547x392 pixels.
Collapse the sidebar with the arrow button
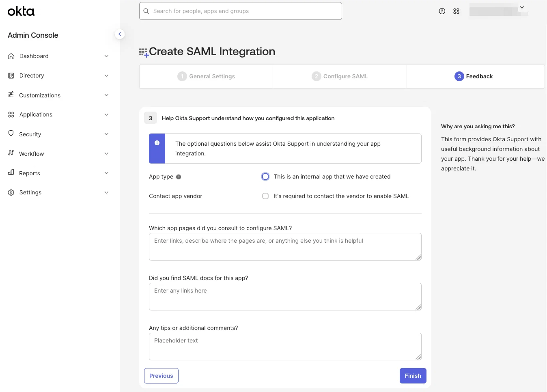(120, 34)
